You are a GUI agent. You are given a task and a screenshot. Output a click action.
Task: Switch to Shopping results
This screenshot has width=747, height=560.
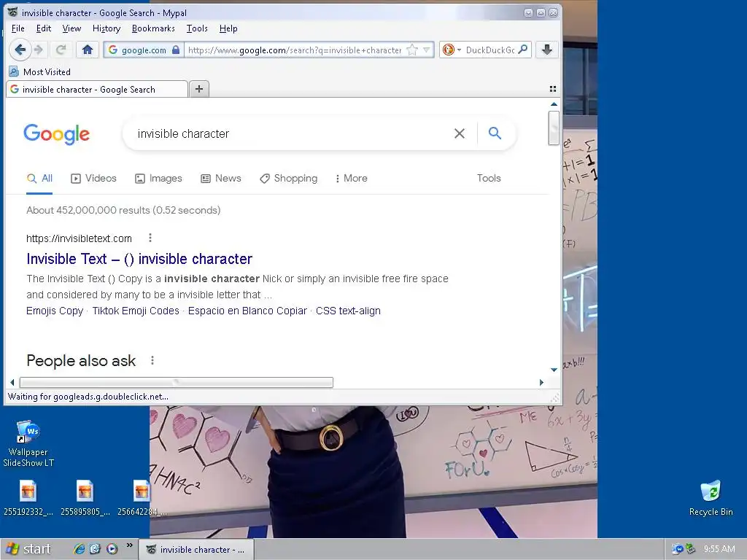click(x=288, y=179)
